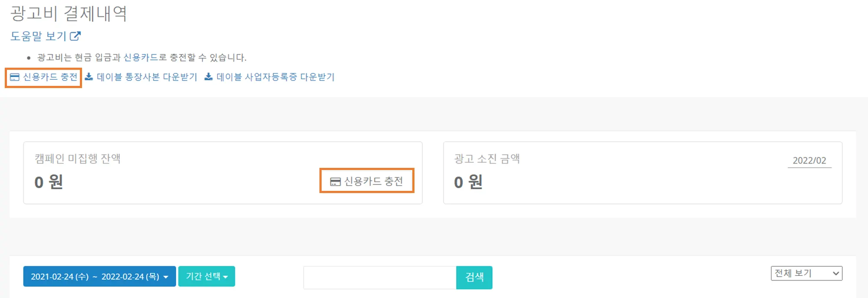Click the caret arrow on the date range button

click(x=166, y=277)
